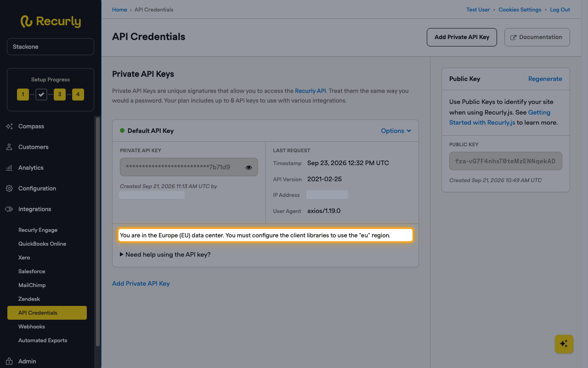Click step 3 in Setup Progress
The height and width of the screenshot is (368, 588).
[x=60, y=94]
